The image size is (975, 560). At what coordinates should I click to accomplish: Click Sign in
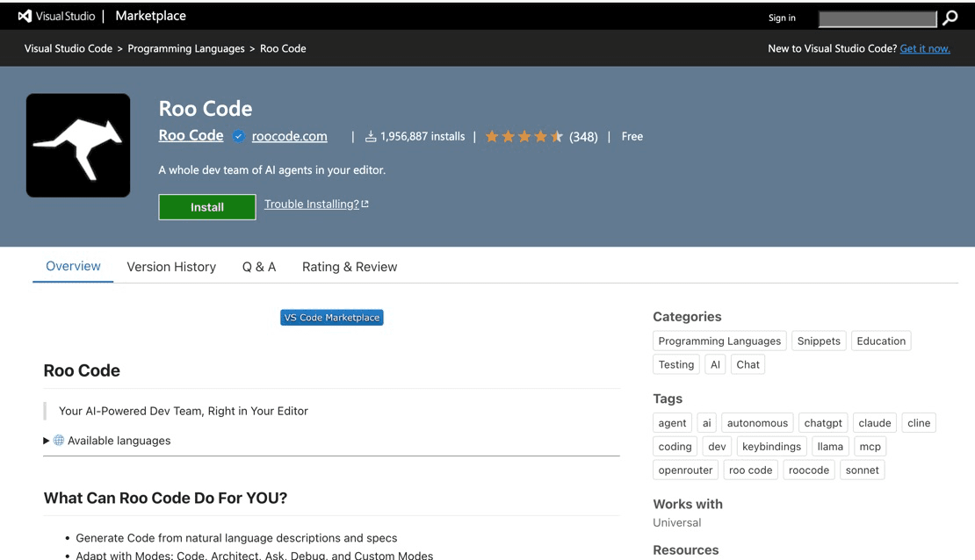tap(782, 18)
